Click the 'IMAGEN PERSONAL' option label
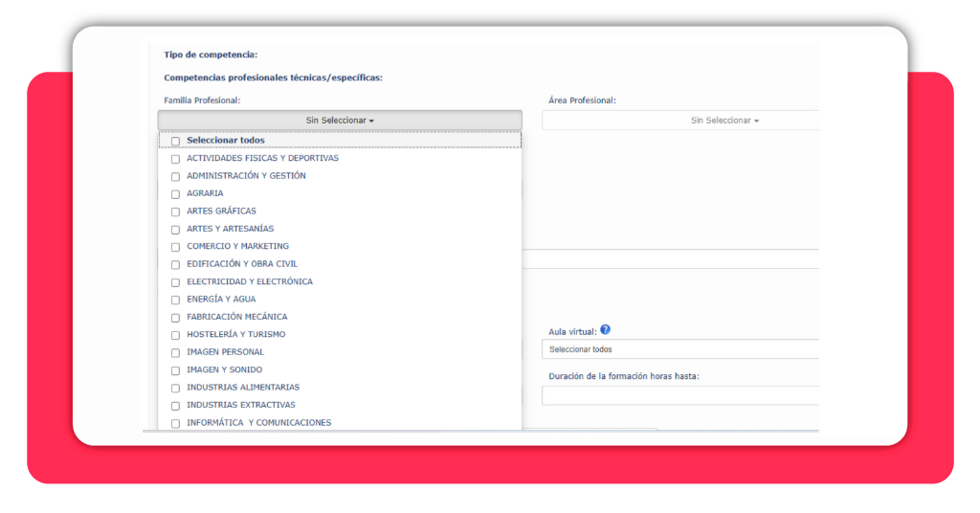 (x=226, y=352)
